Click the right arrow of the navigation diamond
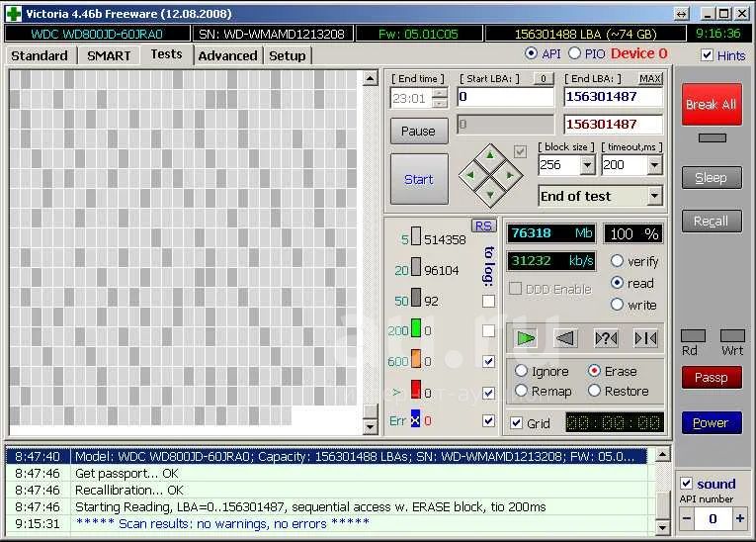Screen dimensions: 756x542 click(510, 176)
